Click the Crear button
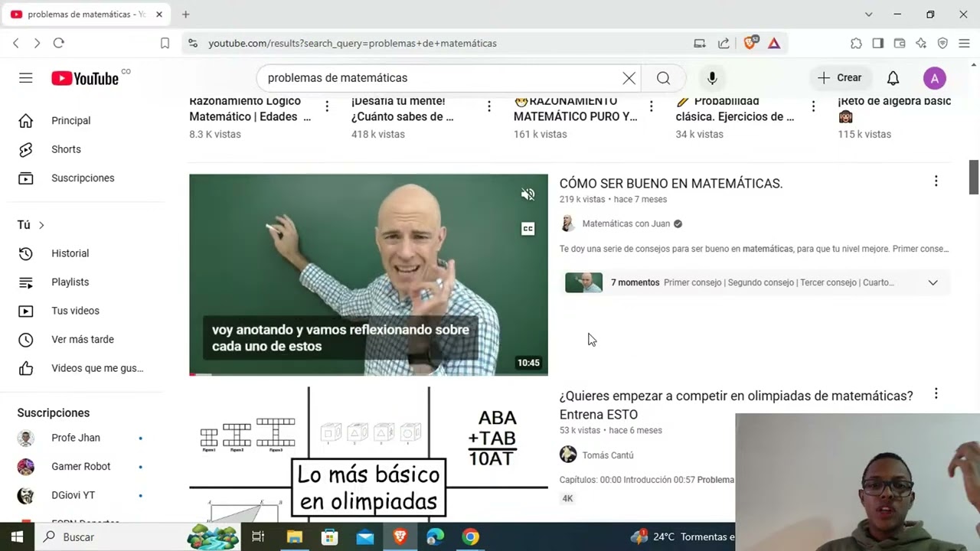This screenshot has height=551, width=980. [840, 78]
